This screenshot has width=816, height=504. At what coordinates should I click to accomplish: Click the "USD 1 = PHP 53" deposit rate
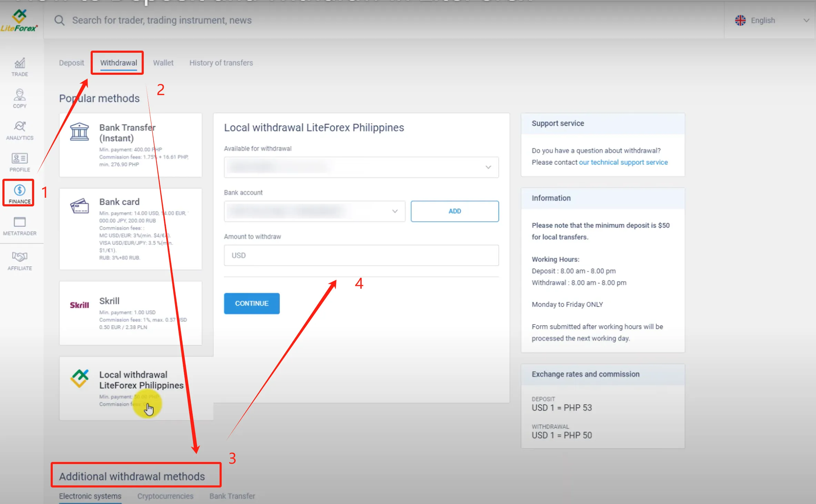pyautogui.click(x=562, y=408)
